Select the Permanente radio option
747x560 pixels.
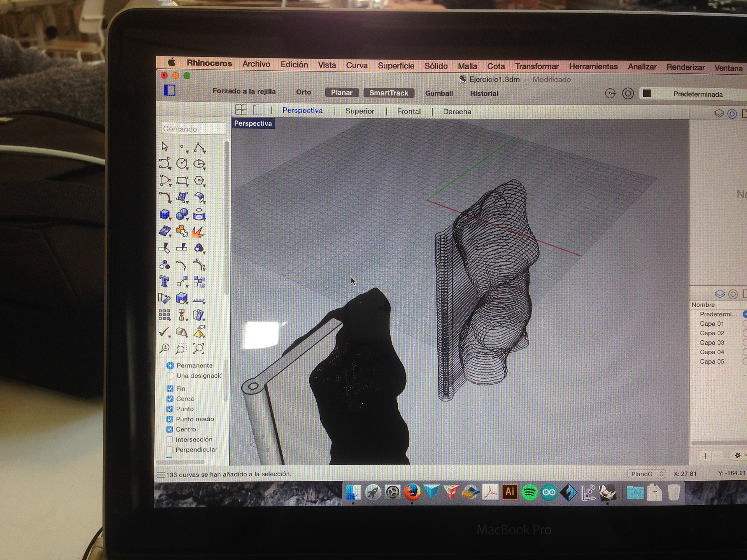pos(170,366)
